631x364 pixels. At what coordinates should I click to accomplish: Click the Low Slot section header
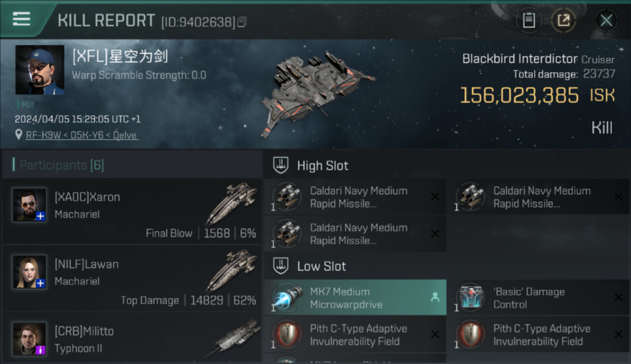coord(322,266)
